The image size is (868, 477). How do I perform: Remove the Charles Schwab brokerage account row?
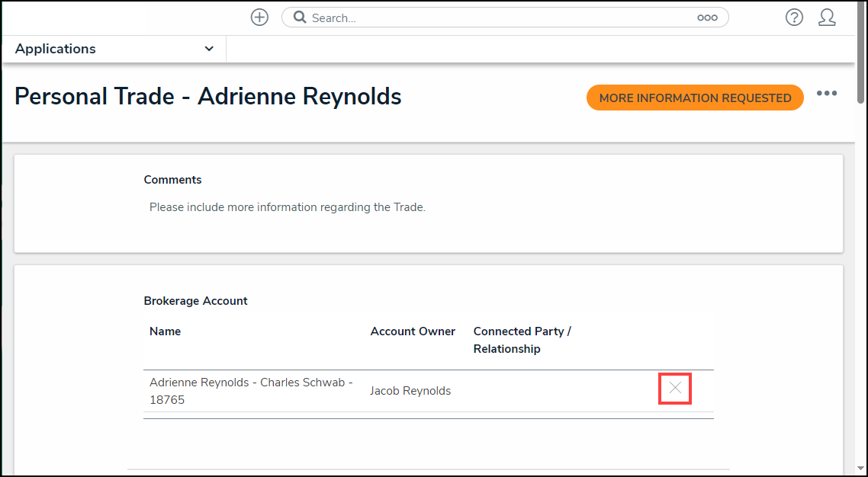click(675, 389)
